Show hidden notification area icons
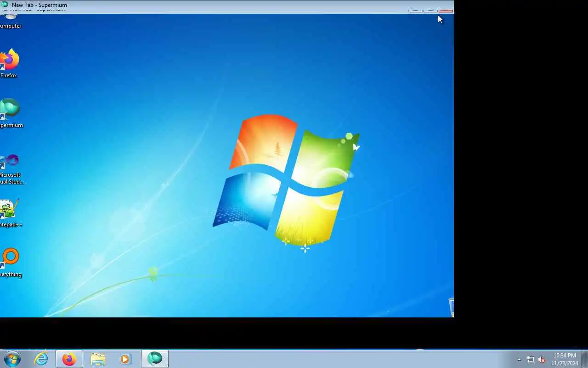Image resolution: width=588 pixels, height=368 pixels. (x=520, y=359)
